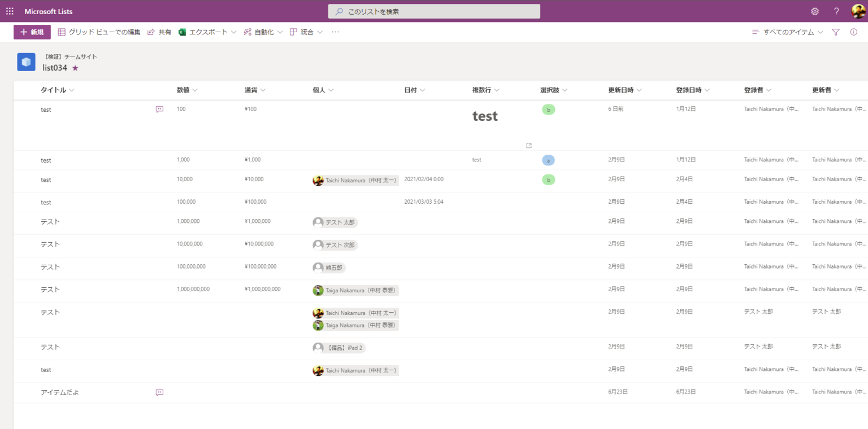
Task: Open comments icon on first test row
Action: click(x=159, y=110)
